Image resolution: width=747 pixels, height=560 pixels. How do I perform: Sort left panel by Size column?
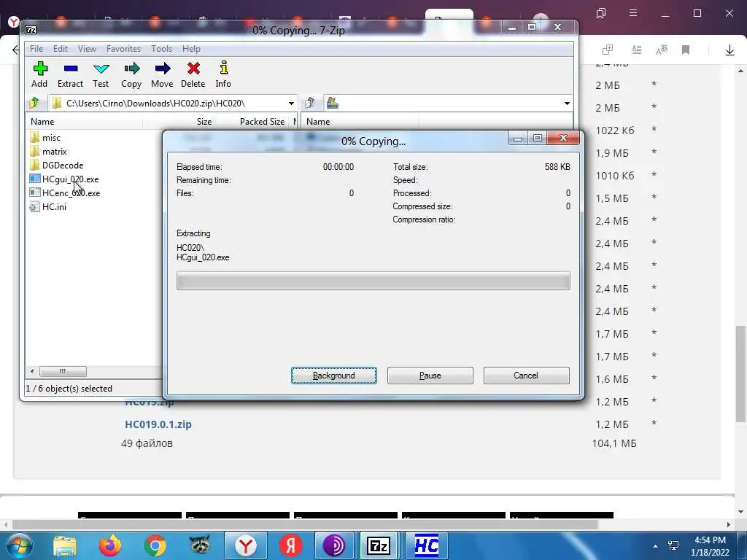click(x=179, y=122)
